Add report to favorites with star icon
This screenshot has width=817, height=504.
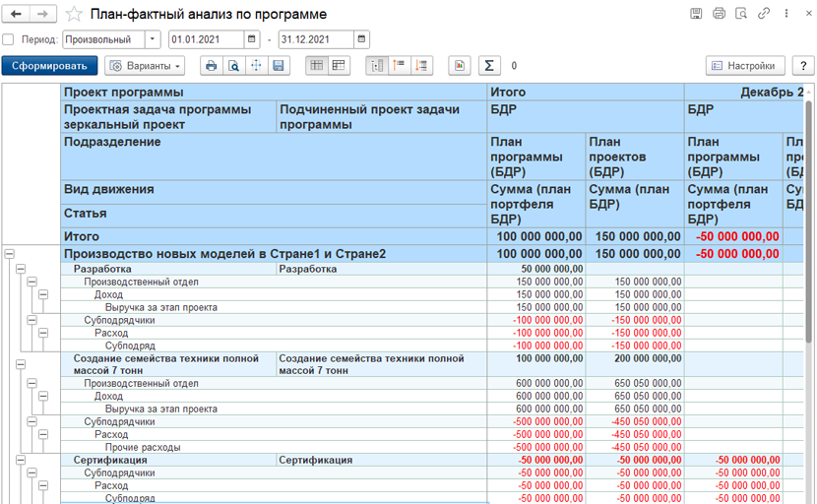point(74,14)
